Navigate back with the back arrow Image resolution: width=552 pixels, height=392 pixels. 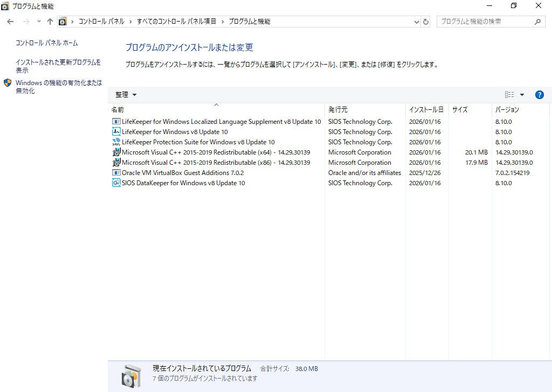10,22
